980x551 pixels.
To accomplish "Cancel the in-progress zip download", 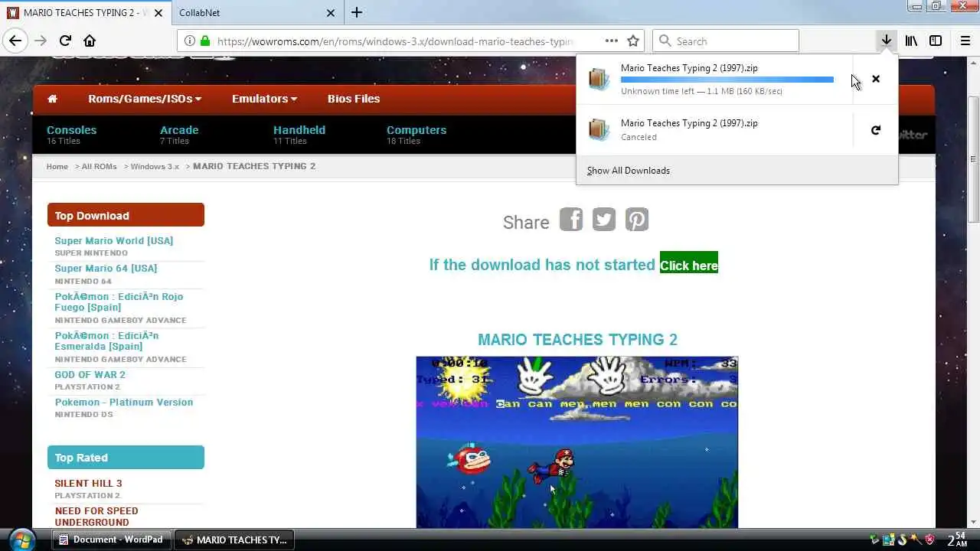I will click(x=876, y=79).
